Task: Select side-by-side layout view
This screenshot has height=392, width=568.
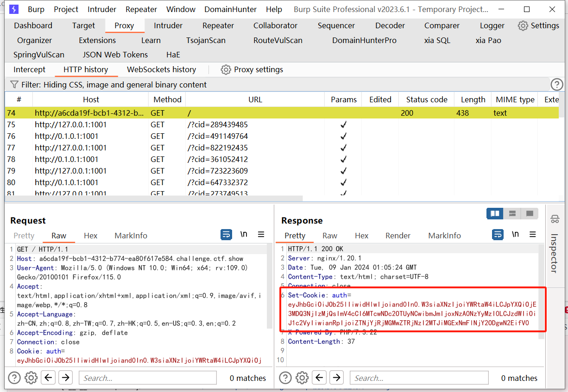Action: [495, 213]
